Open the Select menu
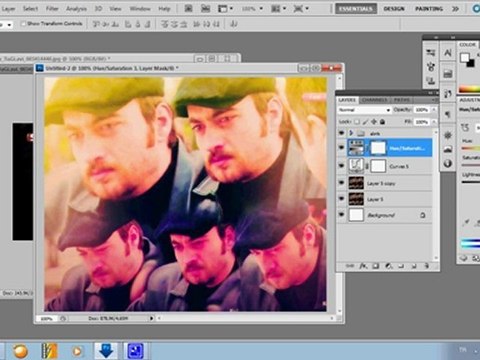Screen dimensions: 480x360 (30, 8)
